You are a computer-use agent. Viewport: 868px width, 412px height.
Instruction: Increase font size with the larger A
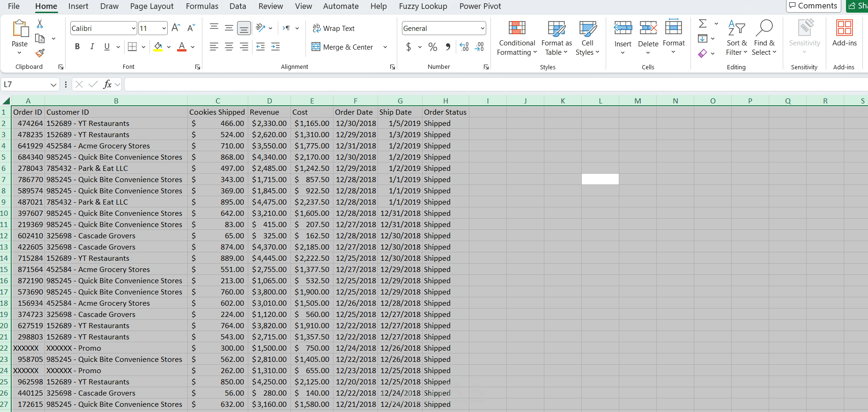click(x=176, y=28)
